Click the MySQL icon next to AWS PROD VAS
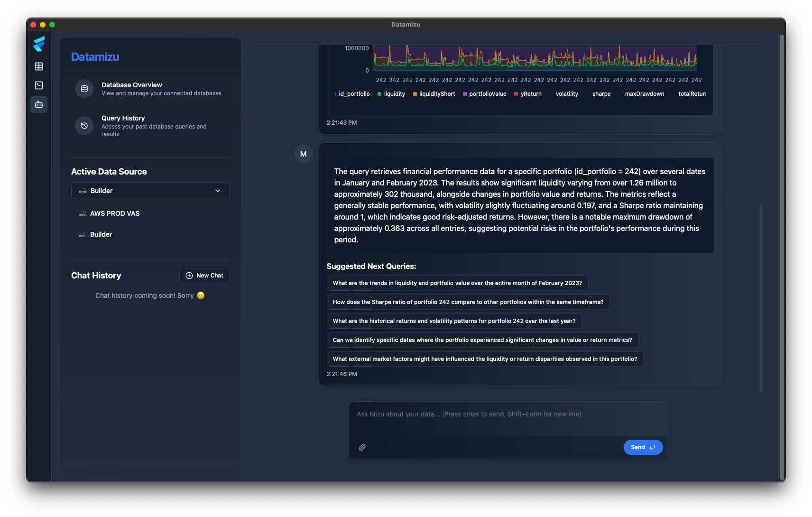Screen dimensions: 812x517 pyautogui.click(x=82, y=213)
